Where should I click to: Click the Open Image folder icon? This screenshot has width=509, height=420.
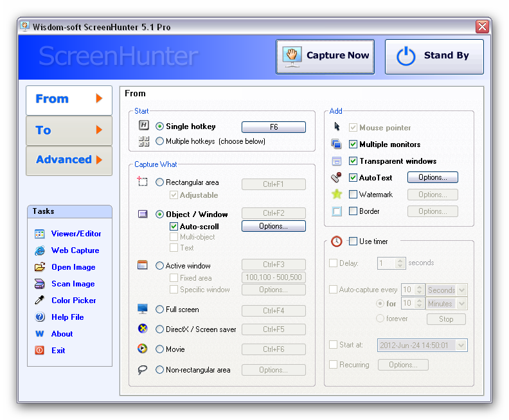[x=40, y=267]
